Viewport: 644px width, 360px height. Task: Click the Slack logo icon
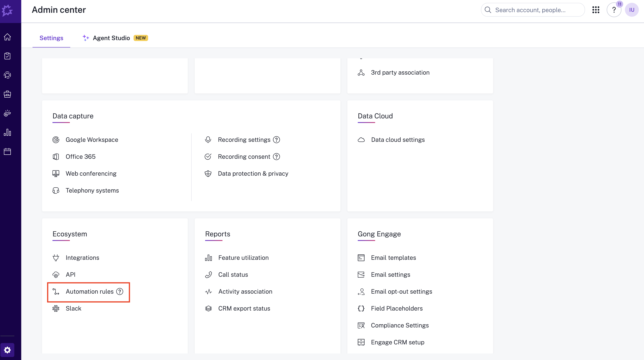[x=56, y=309]
